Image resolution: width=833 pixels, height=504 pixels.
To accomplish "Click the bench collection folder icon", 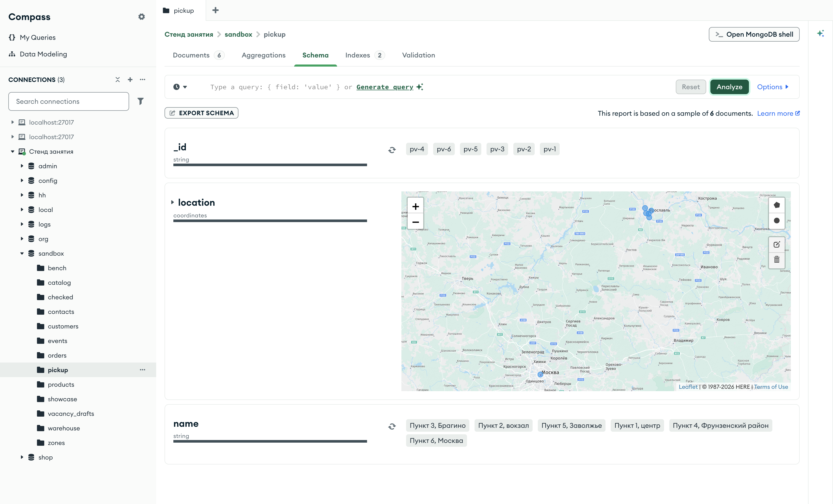I will point(41,268).
